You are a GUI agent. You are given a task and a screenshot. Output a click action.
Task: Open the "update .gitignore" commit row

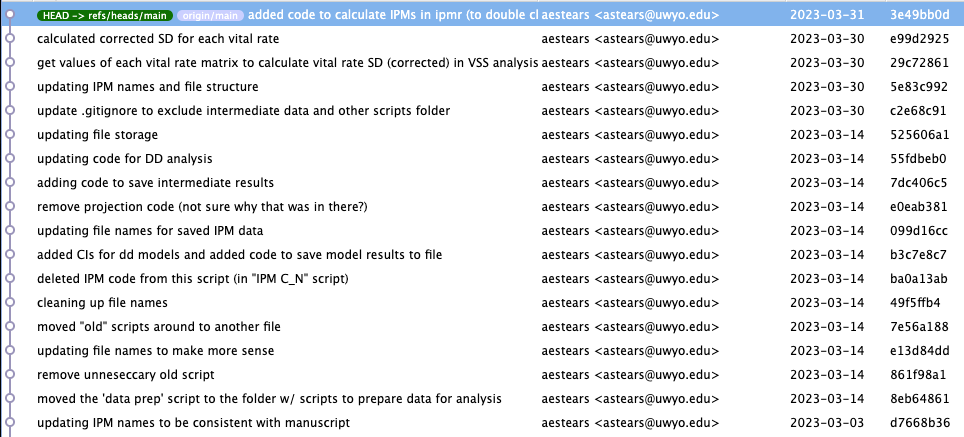243,111
